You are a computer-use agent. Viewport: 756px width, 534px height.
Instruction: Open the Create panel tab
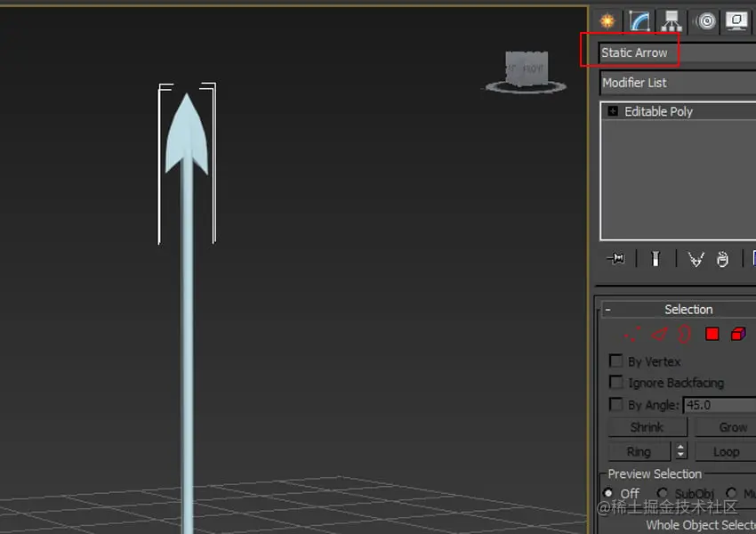click(x=607, y=20)
